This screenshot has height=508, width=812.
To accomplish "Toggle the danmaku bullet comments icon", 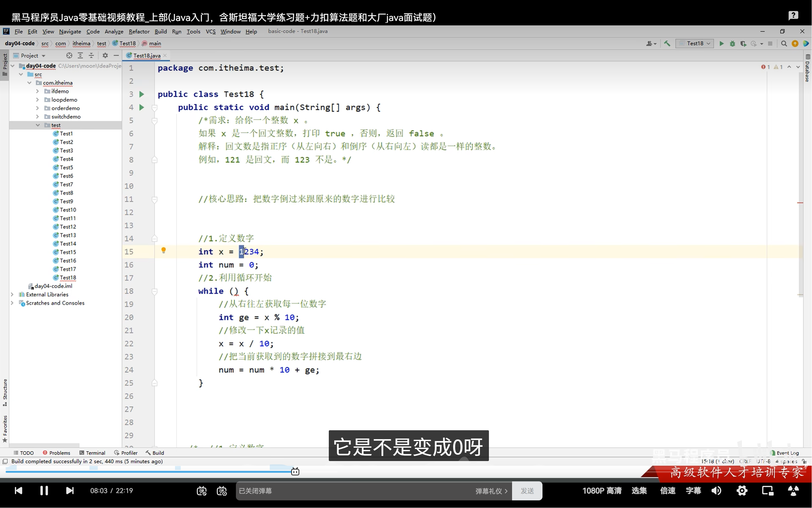I will pyautogui.click(x=201, y=491).
